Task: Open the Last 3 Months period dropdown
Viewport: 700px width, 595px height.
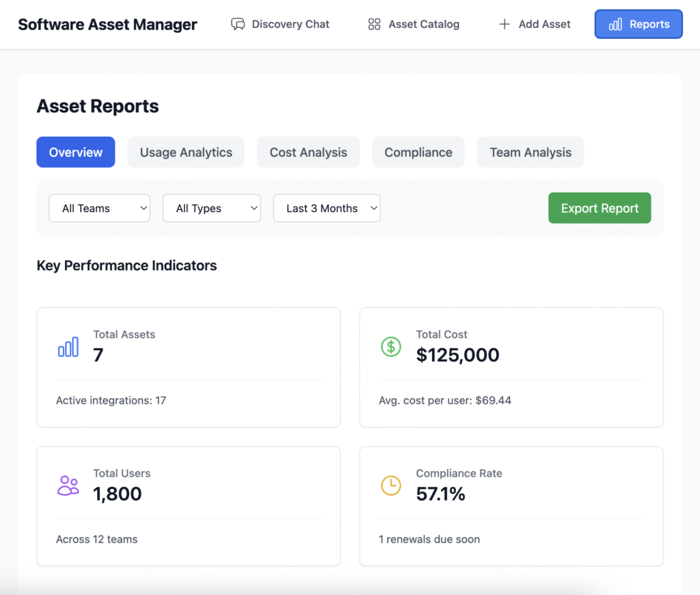Action: tap(327, 208)
